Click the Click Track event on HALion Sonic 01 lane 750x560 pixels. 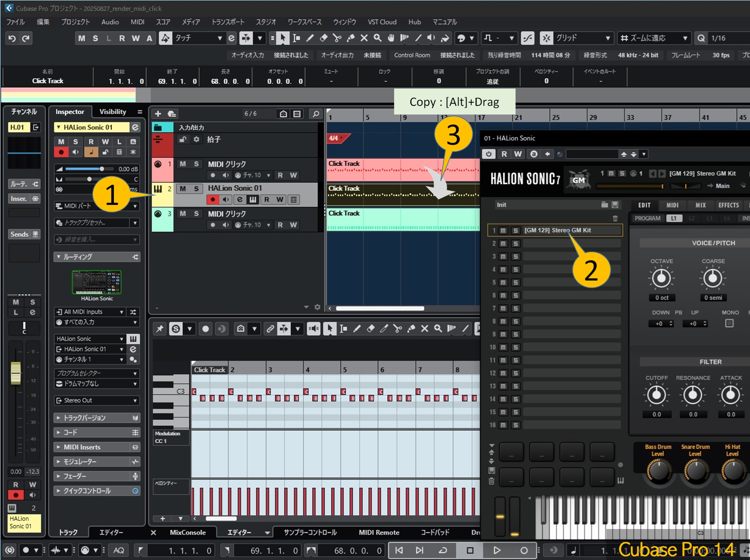pos(403,195)
